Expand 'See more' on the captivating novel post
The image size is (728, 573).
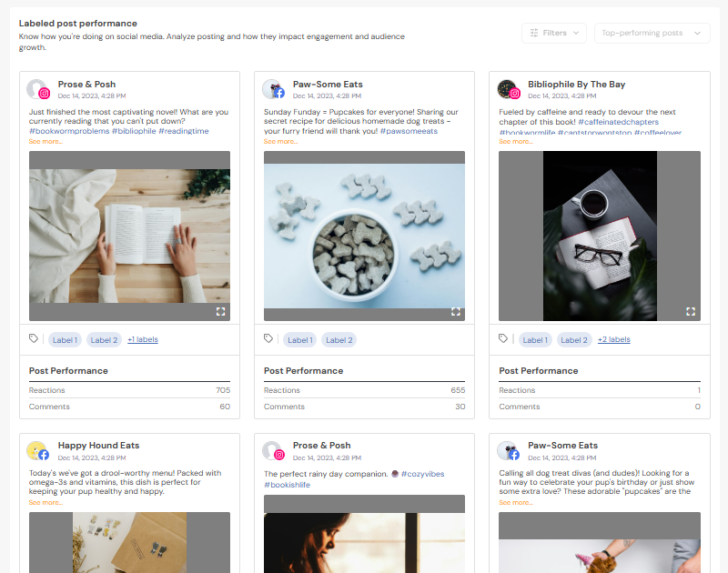(x=45, y=142)
